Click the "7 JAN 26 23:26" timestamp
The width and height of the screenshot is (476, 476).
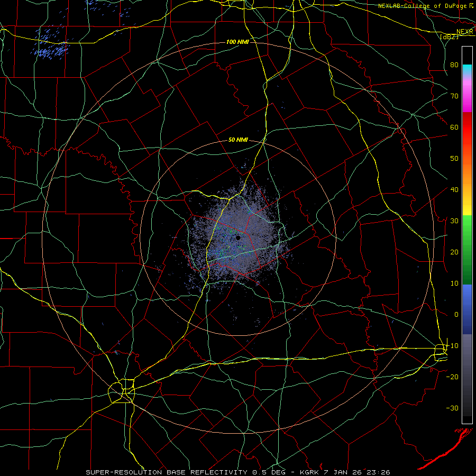click(358, 472)
